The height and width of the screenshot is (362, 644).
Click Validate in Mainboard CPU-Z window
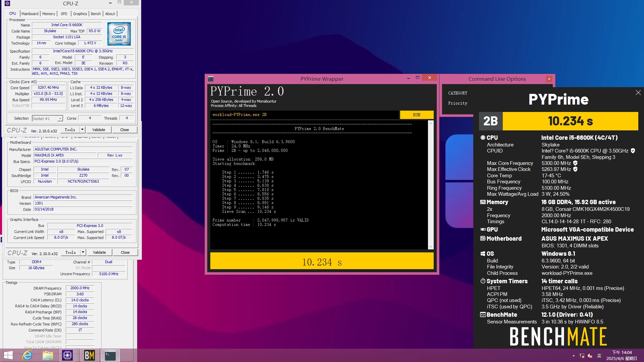pos(99,252)
